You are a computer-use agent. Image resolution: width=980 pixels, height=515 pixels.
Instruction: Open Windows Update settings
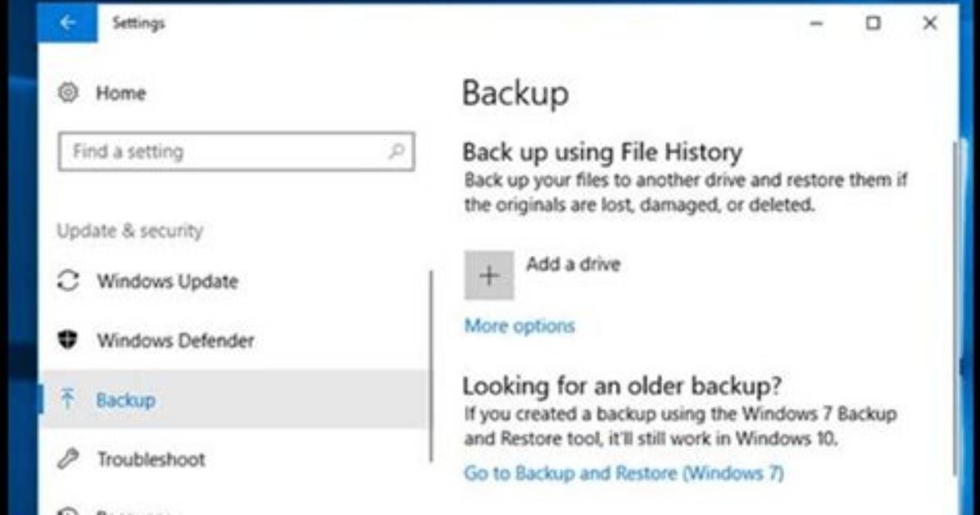click(x=167, y=281)
